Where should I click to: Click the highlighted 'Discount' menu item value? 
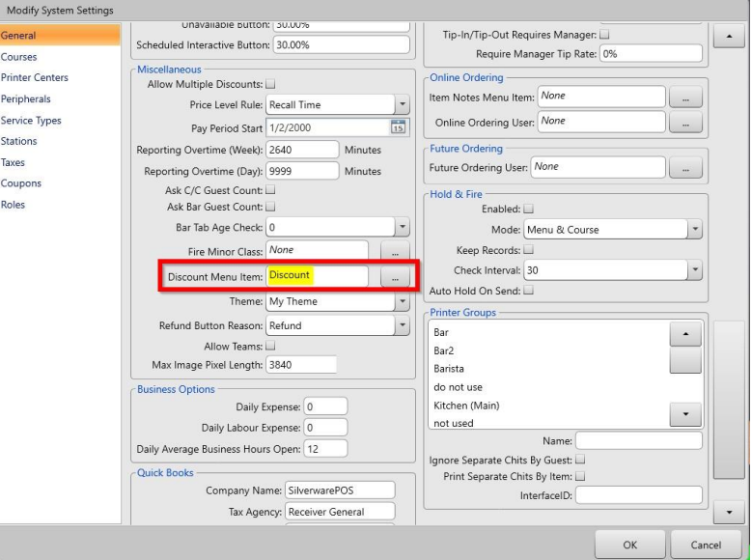coord(290,275)
